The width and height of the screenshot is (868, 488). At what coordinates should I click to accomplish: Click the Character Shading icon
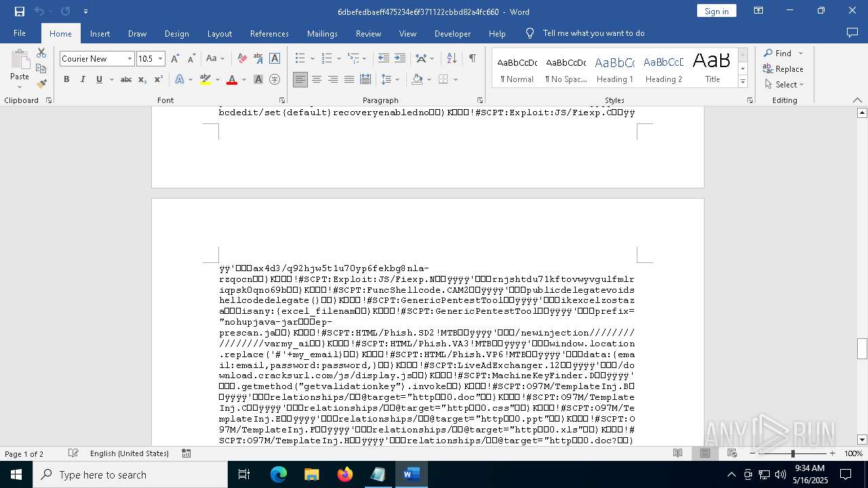[x=258, y=79]
